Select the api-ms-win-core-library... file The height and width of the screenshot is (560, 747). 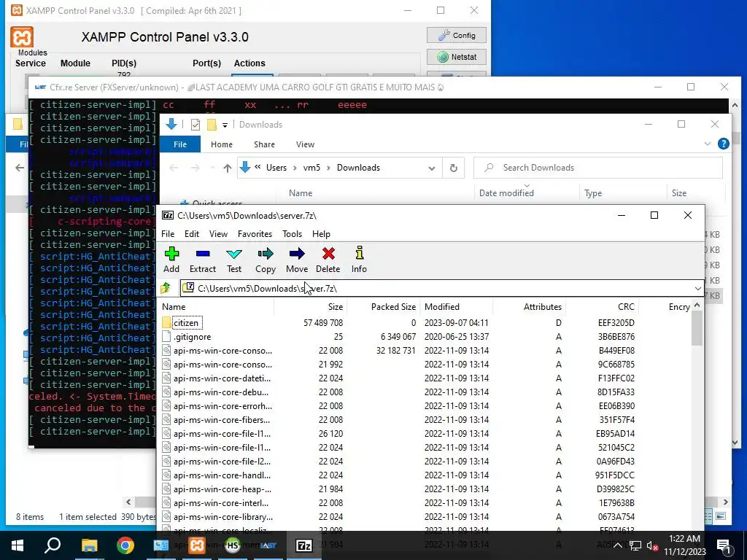pyautogui.click(x=223, y=517)
